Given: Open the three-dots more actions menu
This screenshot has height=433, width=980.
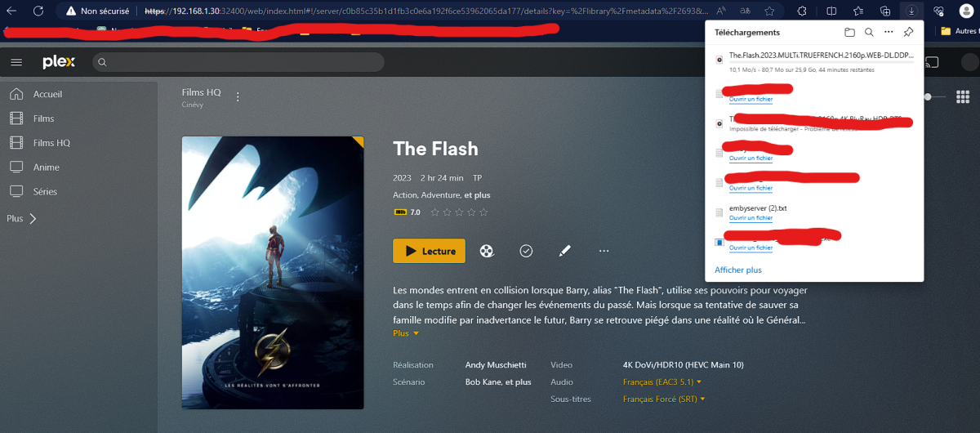Looking at the screenshot, I should coord(604,251).
